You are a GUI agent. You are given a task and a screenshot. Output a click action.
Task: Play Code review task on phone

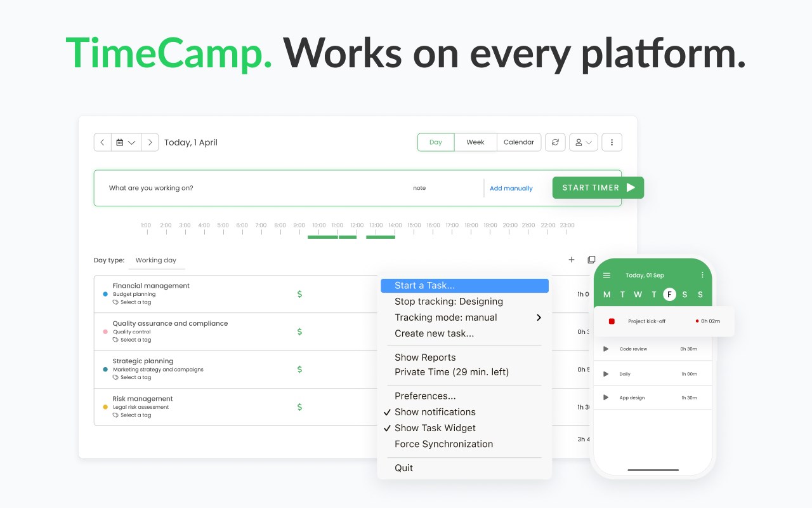(x=606, y=349)
